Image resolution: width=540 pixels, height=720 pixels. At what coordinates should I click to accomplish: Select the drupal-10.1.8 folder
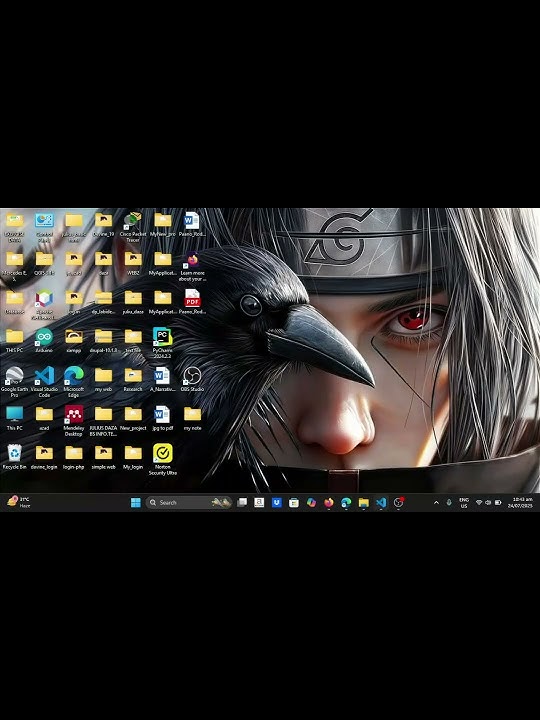[x=103, y=341]
